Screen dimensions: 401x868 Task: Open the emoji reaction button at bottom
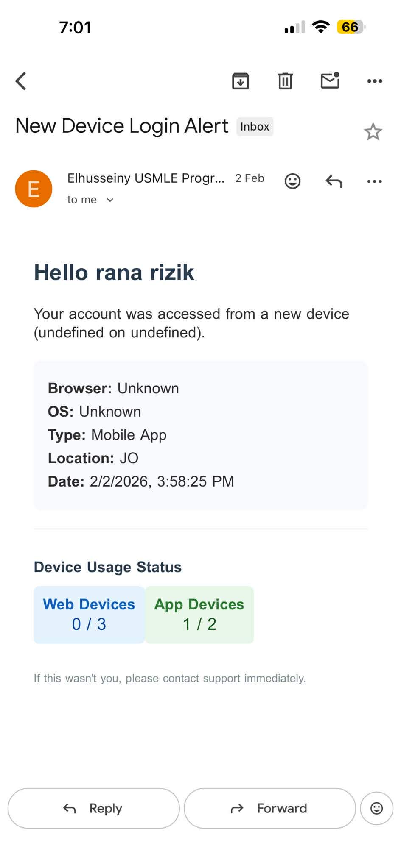click(x=376, y=808)
